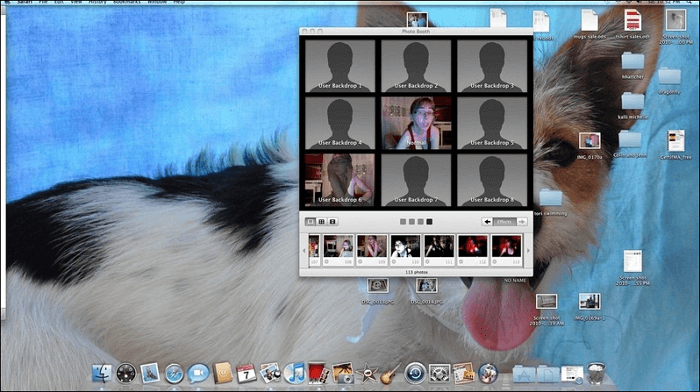Open photo 112 in the photo strip
This screenshot has height=392, width=700.
tap(473, 249)
